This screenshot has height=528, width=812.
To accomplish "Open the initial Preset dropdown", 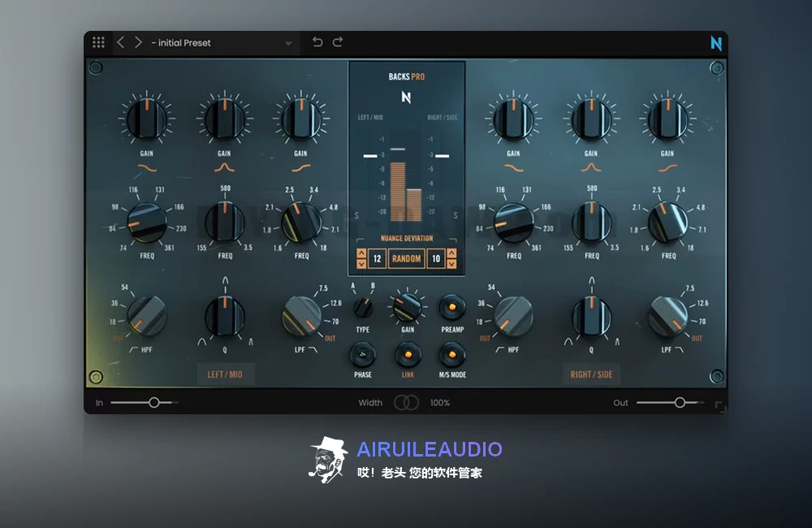I will (x=222, y=43).
